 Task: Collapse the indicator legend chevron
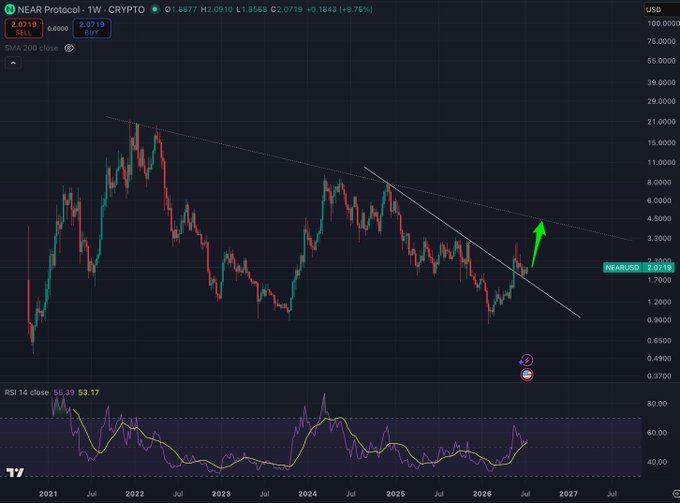pos(13,63)
